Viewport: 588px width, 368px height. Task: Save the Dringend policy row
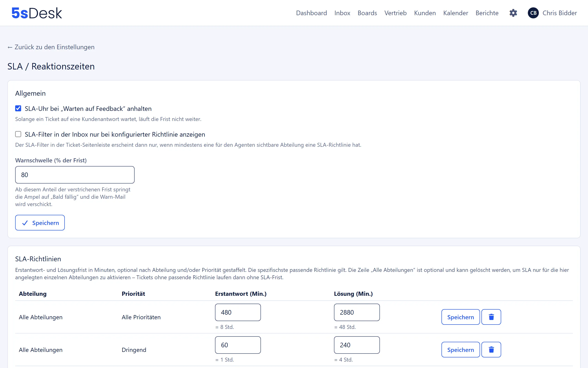tap(461, 350)
